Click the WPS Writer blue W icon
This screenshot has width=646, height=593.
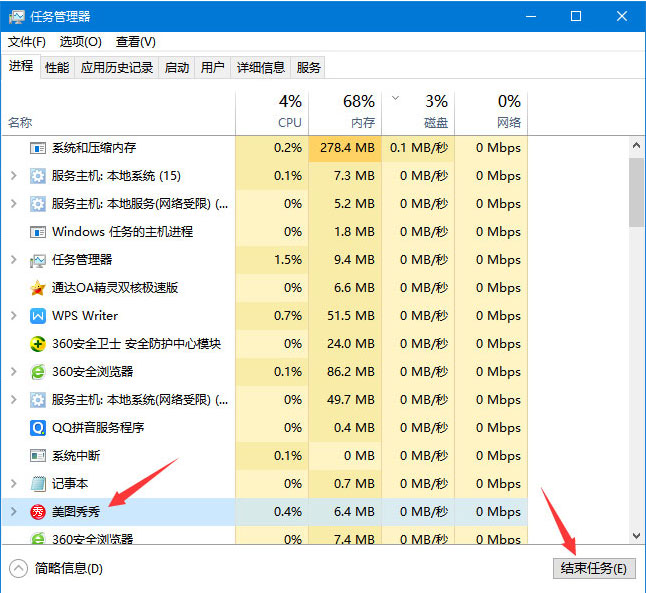[x=38, y=316]
